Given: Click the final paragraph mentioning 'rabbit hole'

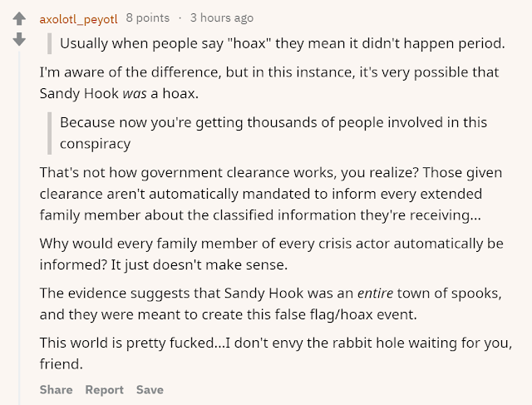Looking at the screenshot, I should coord(275,353).
